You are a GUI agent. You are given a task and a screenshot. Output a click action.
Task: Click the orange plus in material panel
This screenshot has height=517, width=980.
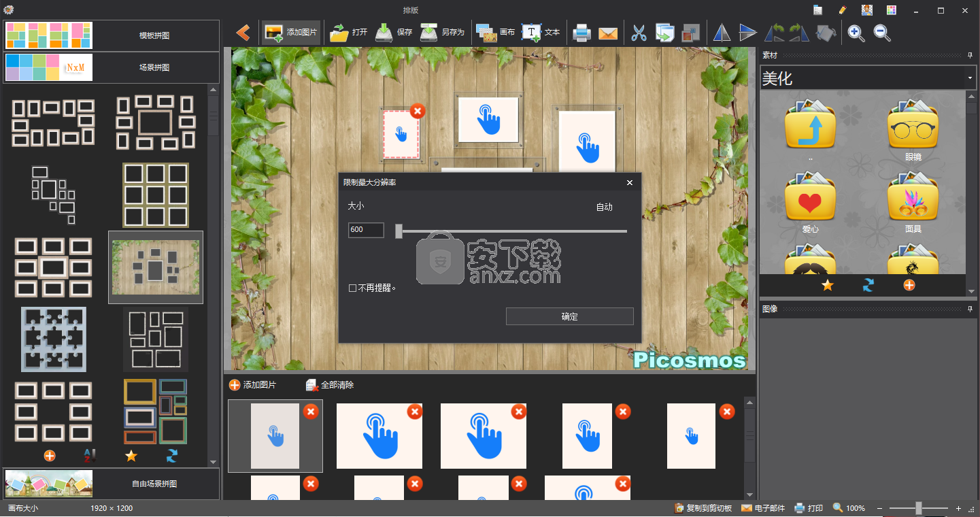pyautogui.click(x=909, y=285)
